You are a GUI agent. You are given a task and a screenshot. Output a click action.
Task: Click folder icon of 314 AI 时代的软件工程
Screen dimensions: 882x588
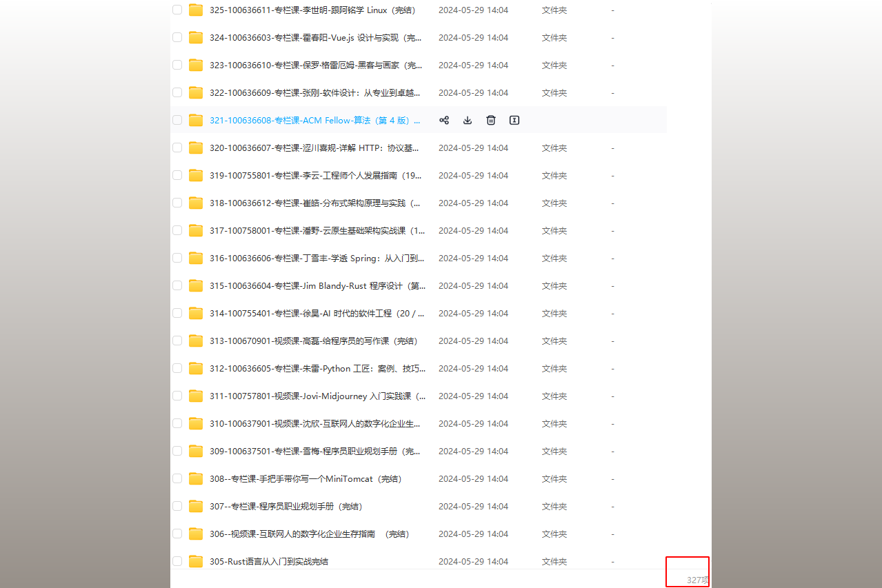click(196, 313)
